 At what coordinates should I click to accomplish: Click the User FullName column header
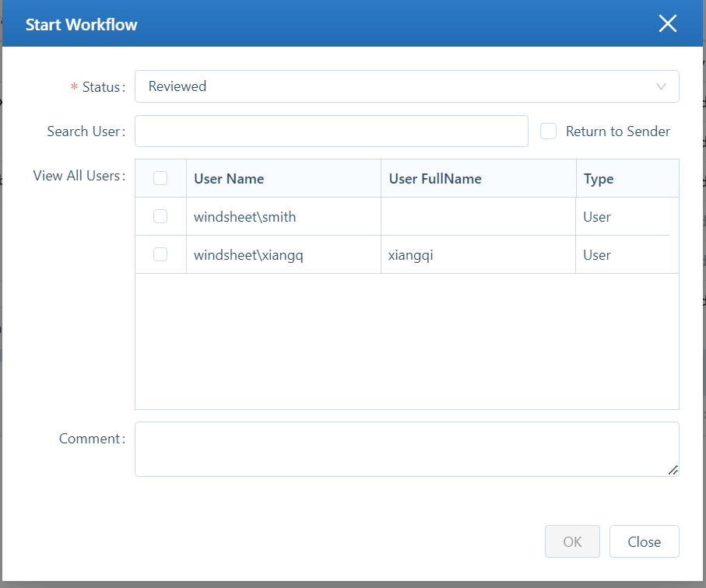(435, 179)
